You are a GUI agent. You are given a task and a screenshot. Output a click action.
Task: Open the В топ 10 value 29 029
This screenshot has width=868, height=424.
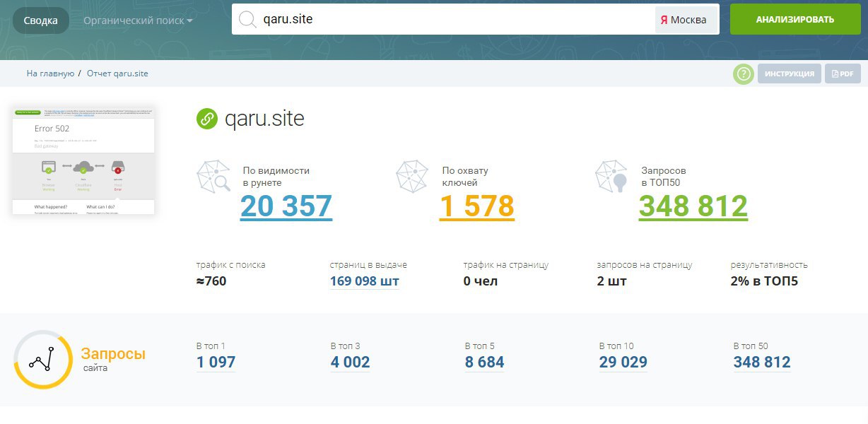pos(623,363)
